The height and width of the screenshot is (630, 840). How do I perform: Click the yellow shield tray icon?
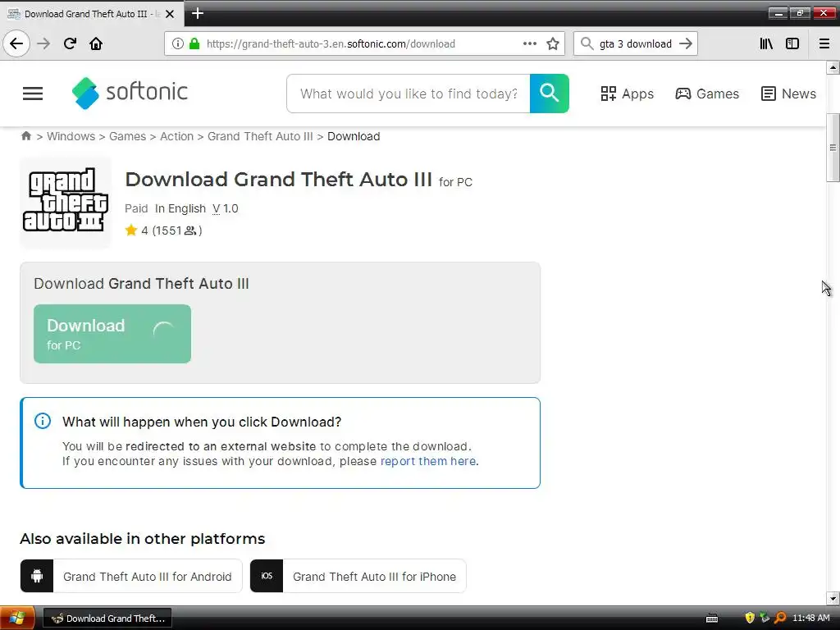pos(750,619)
